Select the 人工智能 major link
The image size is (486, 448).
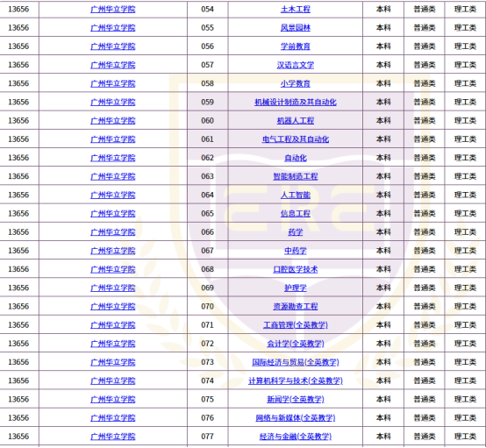(295, 196)
